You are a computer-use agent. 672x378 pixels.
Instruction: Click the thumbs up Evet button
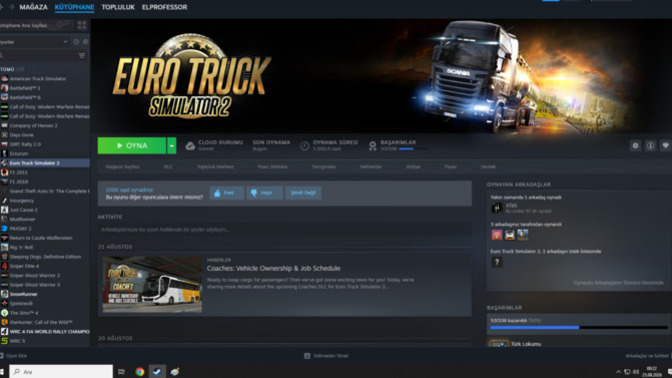[x=227, y=193]
